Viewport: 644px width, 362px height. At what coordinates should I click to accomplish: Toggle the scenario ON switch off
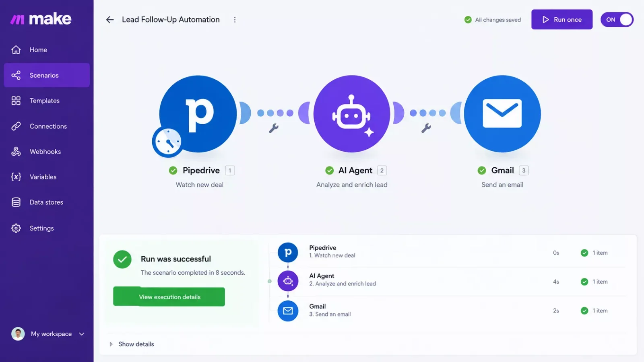click(x=617, y=20)
